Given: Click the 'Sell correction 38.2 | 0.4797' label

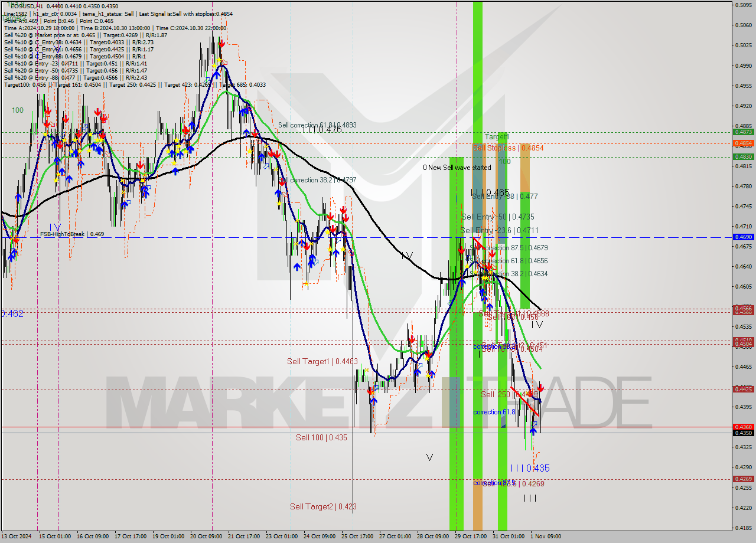Looking at the screenshot, I should pos(317,179).
